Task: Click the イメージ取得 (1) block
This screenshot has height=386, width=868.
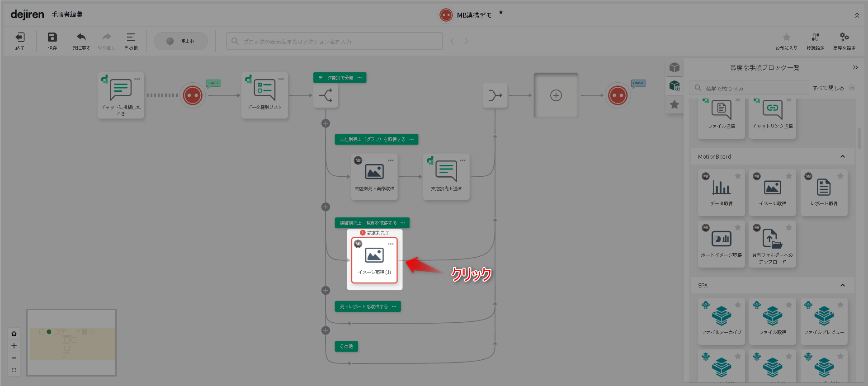Action: [374, 260]
